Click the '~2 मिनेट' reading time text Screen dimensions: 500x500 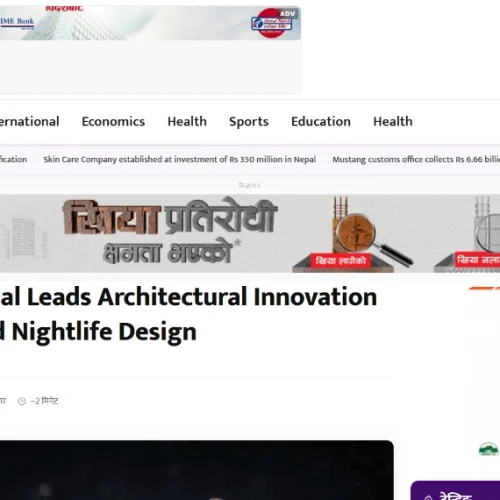click(x=44, y=401)
